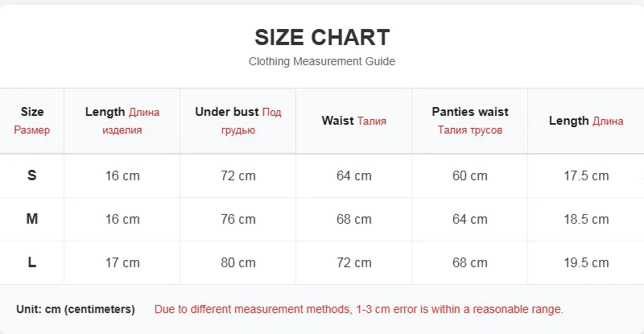Select the 17.5 cm length cell
The image size is (644, 334).
[x=586, y=175]
